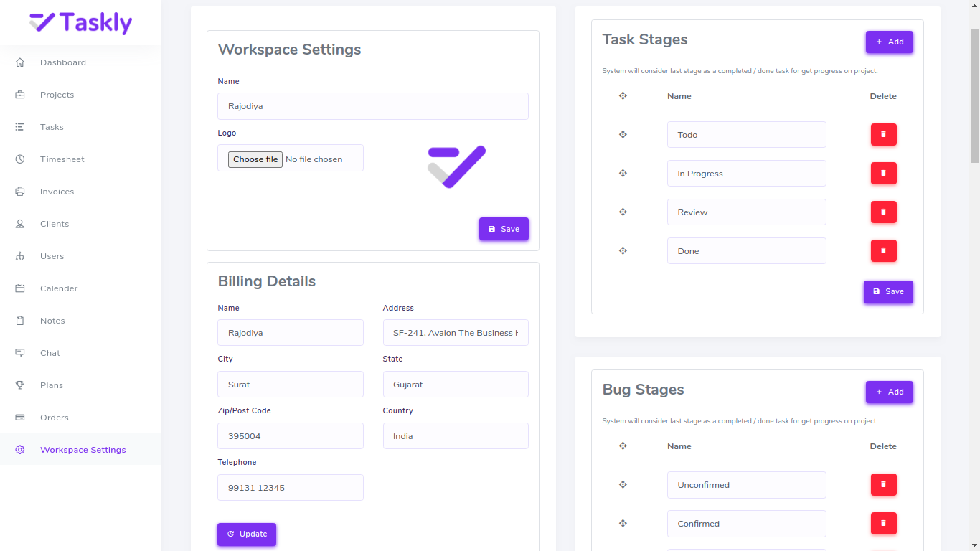Open the Dashboard home icon
The width and height of the screenshot is (980, 551).
20,62
